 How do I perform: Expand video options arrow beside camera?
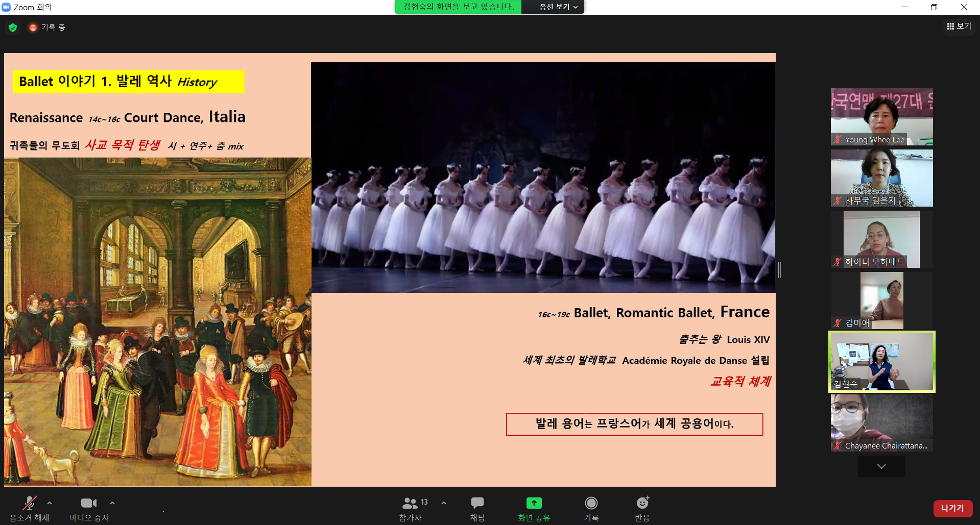point(112,503)
